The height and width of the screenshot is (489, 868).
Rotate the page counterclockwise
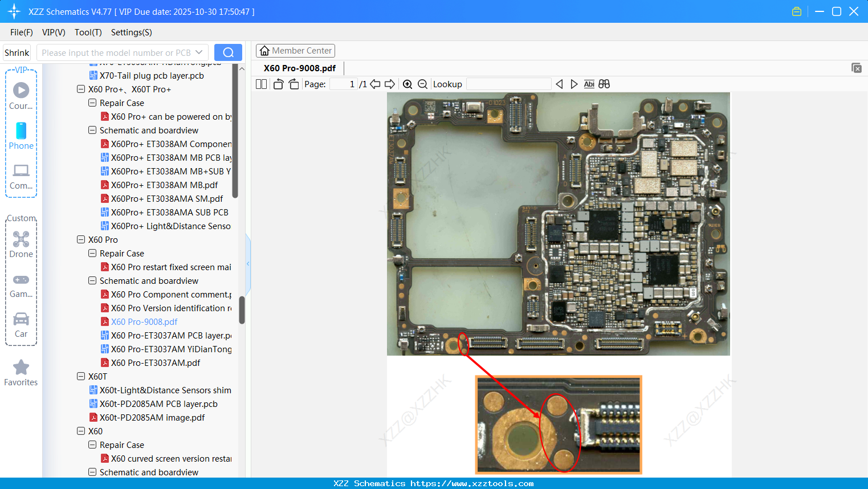coord(278,84)
